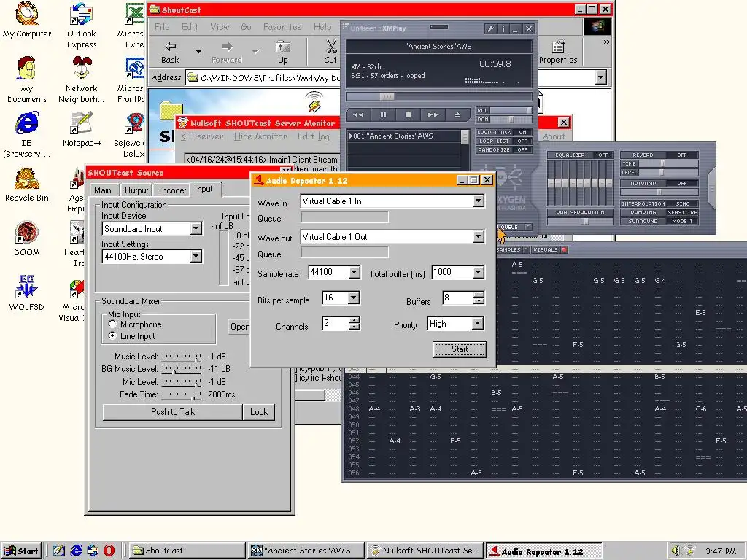Image resolution: width=747 pixels, height=560 pixels.
Task: Open My Documents desktop icon
Action: (27, 80)
